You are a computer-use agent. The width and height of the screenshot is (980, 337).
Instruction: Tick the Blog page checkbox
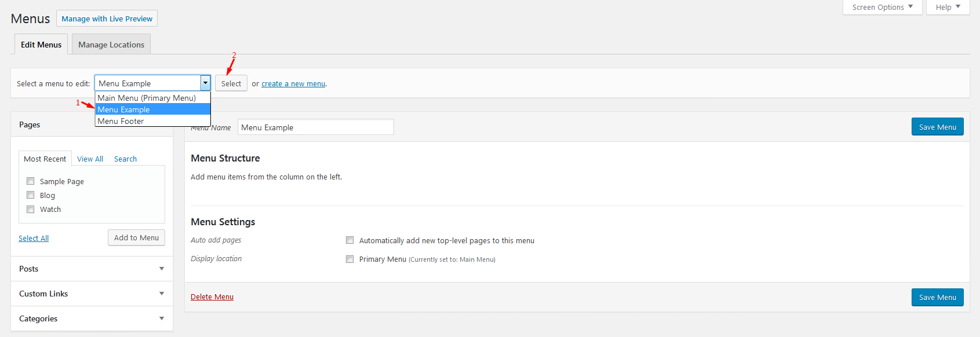[x=31, y=195]
